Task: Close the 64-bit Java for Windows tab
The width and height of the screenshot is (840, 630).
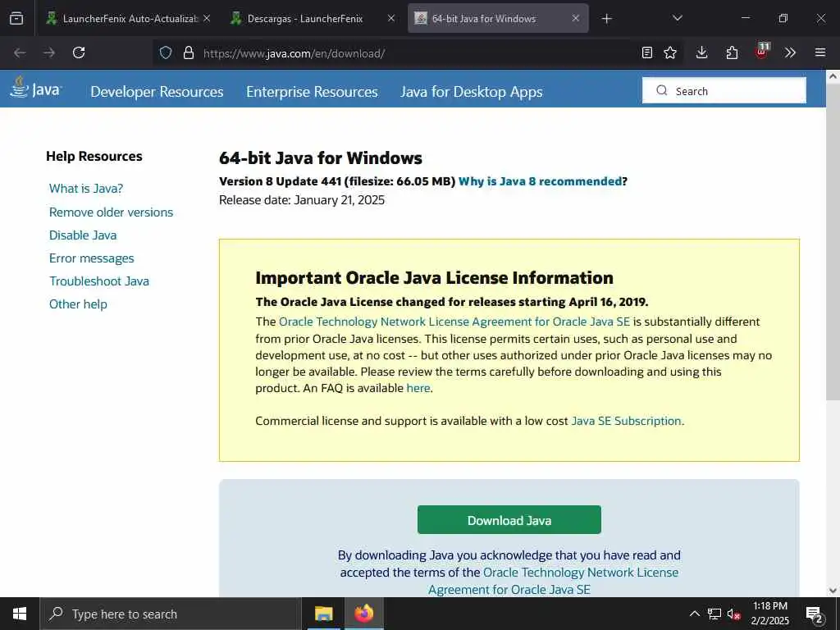Action: click(x=575, y=18)
